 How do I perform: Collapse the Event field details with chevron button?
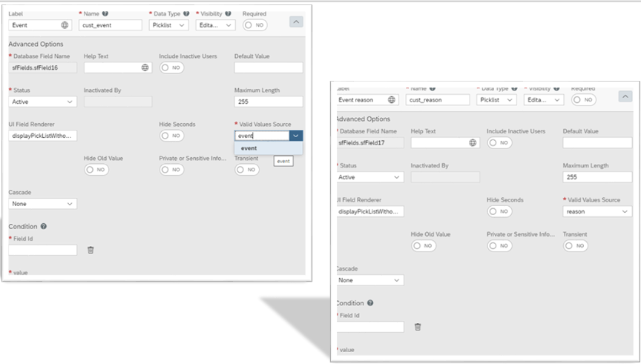point(296,21)
